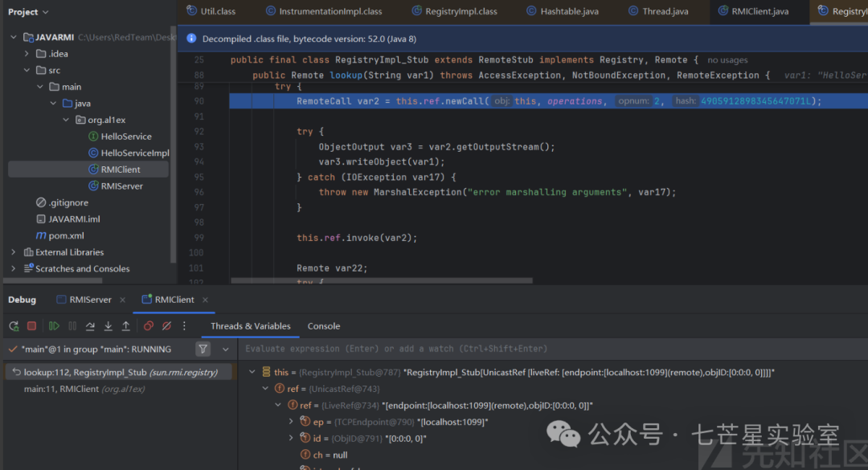868x470 pixels.
Task: Switch to RegistryImpl.class tab
Action: click(455, 11)
